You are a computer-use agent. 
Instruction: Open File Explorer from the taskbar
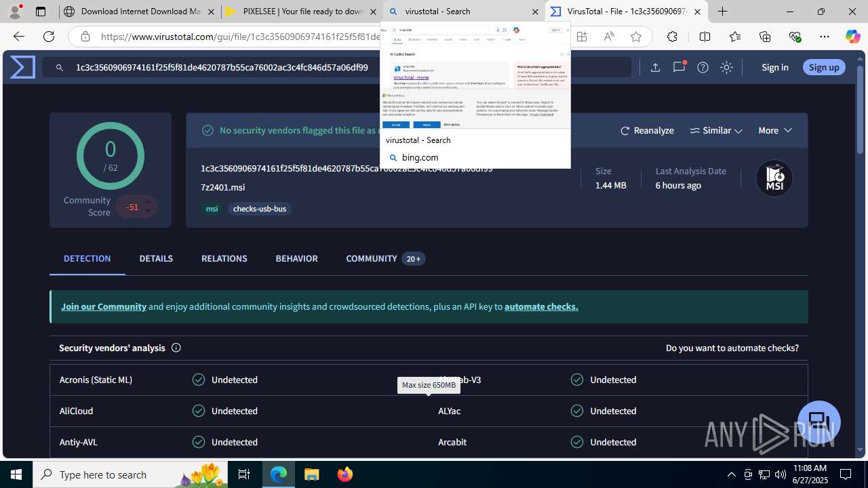[x=311, y=474]
